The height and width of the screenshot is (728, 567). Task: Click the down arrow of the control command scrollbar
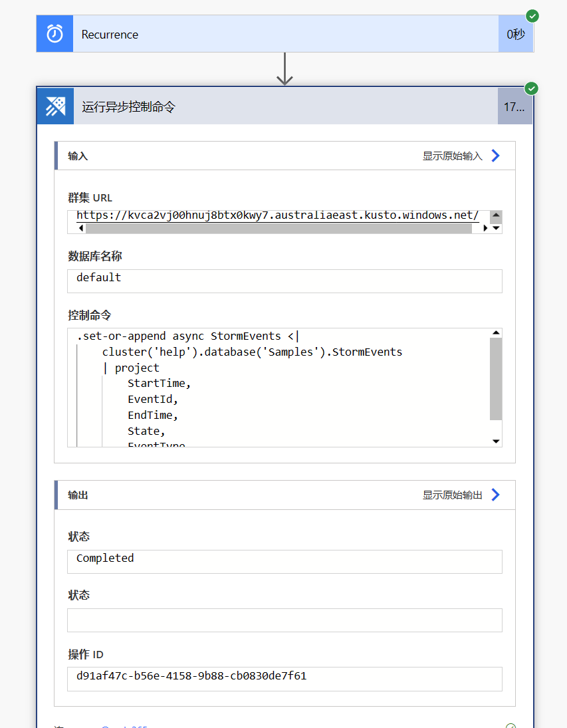click(x=496, y=441)
